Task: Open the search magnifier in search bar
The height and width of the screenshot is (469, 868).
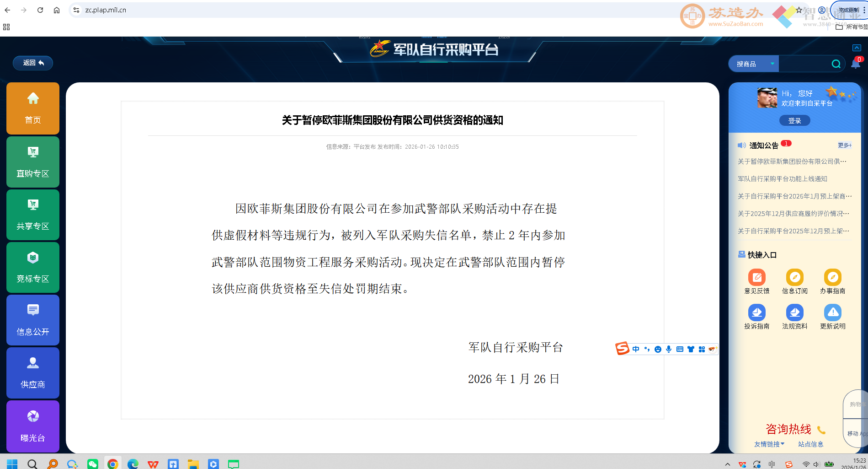Action: pyautogui.click(x=836, y=64)
